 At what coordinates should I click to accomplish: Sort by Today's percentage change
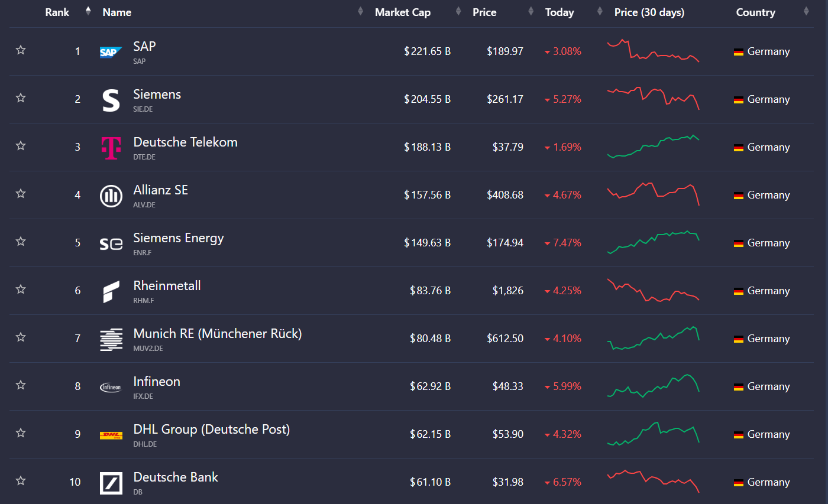click(x=559, y=12)
